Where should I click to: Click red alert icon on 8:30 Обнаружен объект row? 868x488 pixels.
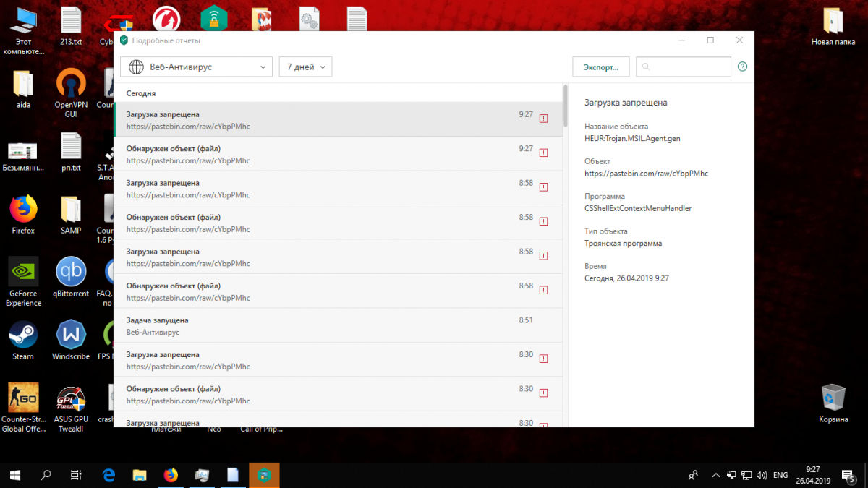coord(543,393)
